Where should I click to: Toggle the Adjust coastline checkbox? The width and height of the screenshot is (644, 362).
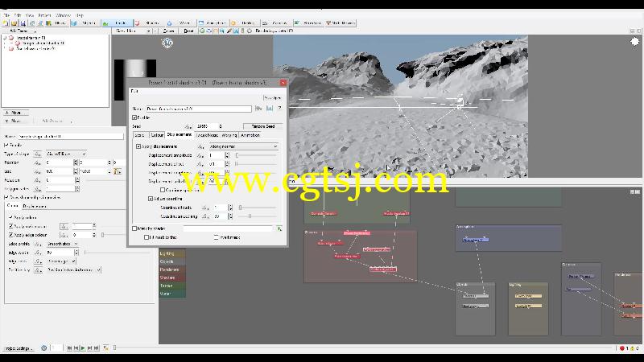point(151,199)
